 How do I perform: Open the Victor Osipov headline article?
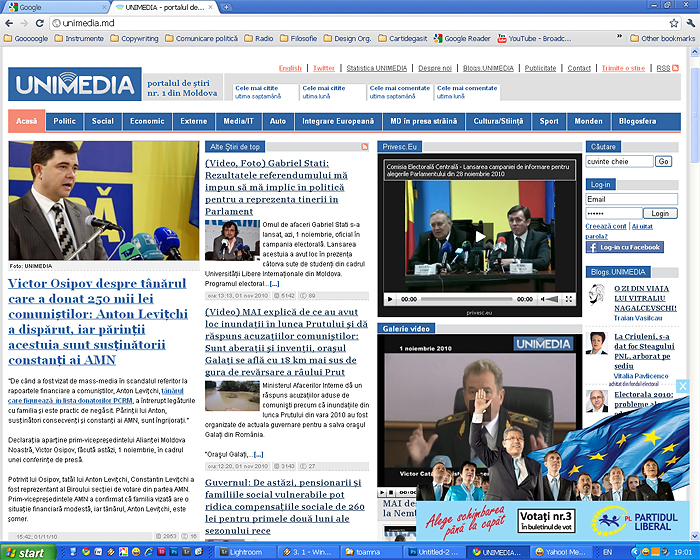[x=98, y=322]
